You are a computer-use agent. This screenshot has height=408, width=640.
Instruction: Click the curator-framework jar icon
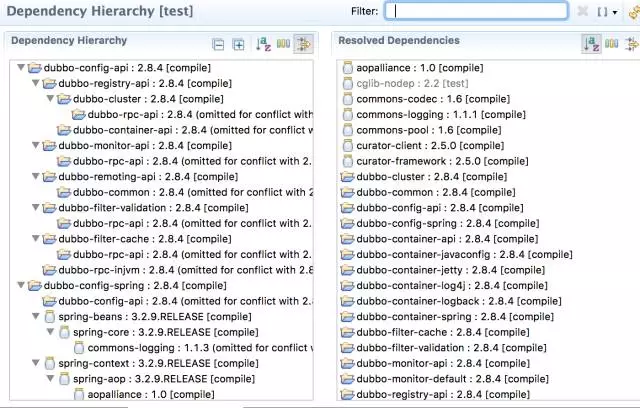click(346, 162)
